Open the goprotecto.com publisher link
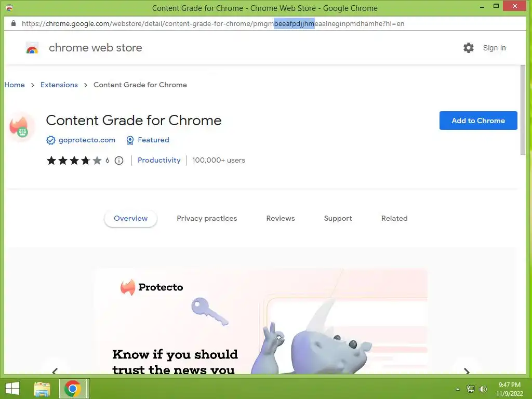The height and width of the screenshot is (399, 532). [x=87, y=140]
